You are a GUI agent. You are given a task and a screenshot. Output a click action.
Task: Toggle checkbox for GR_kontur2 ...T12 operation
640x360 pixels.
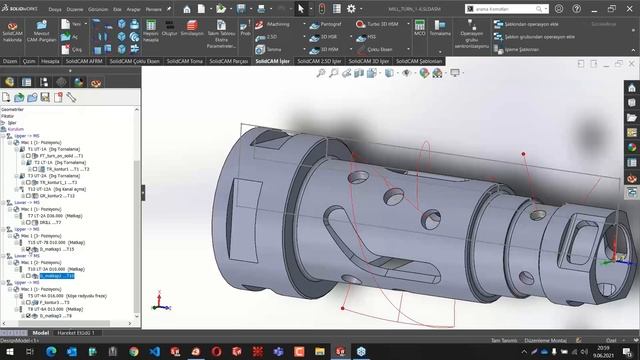(x=29, y=196)
